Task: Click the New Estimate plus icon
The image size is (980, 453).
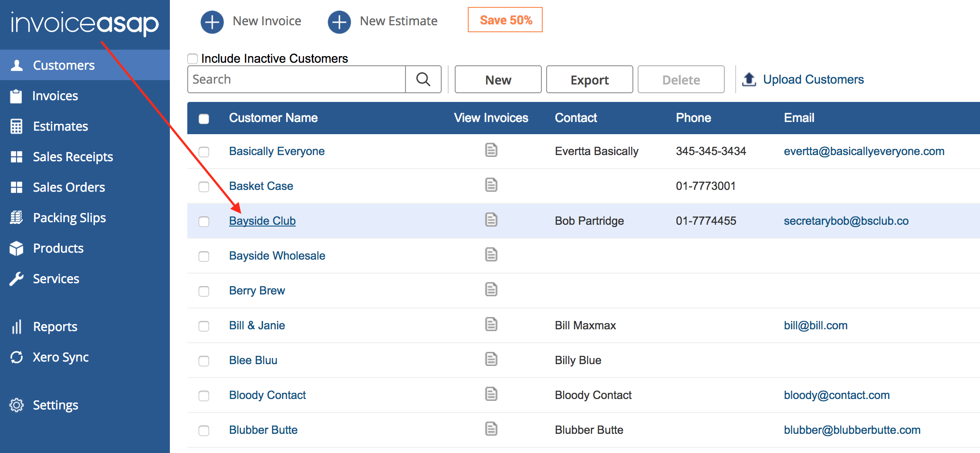Action: point(339,21)
